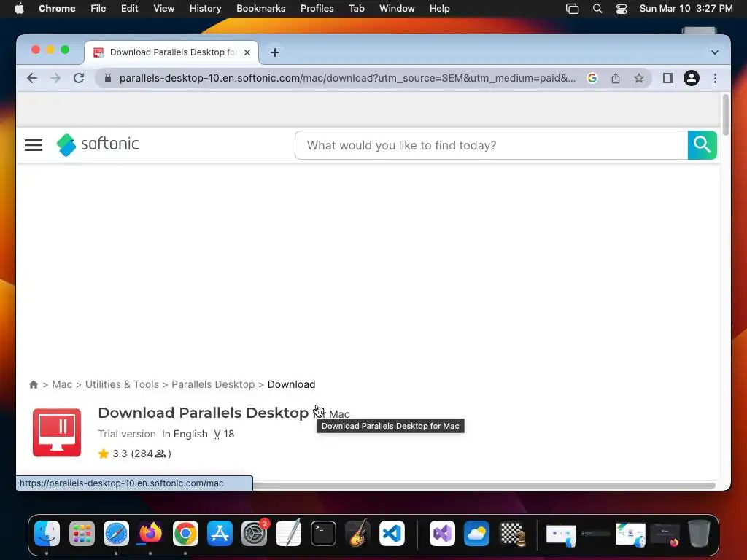Open Chrome three-dot menu
747x560 pixels.
(715, 78)
